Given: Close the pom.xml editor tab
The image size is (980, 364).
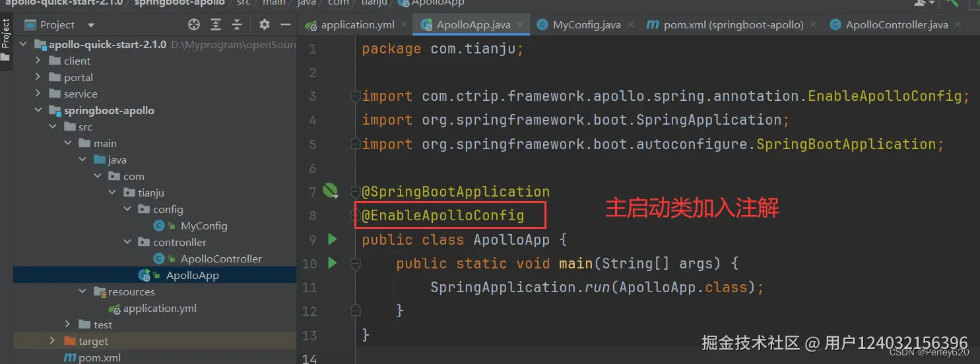Looking at the screenshot, I should (x=814, y=25).
